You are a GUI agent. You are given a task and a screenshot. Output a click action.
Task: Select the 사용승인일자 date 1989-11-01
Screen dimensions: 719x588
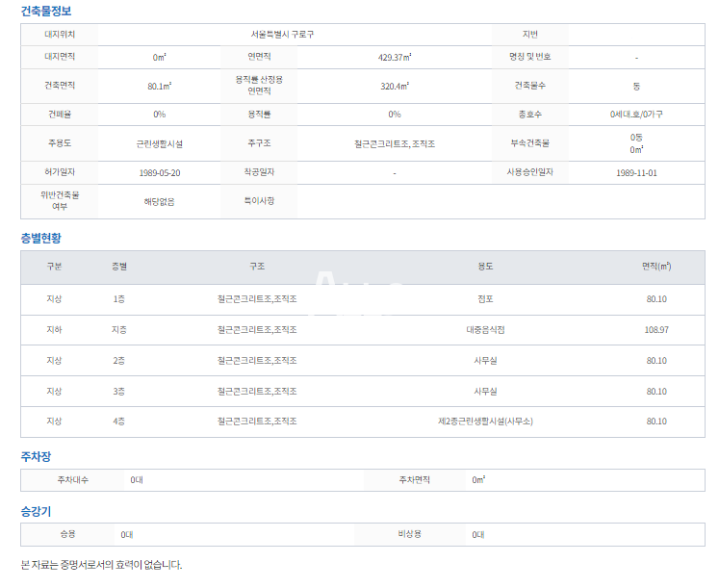coord(636,173)
